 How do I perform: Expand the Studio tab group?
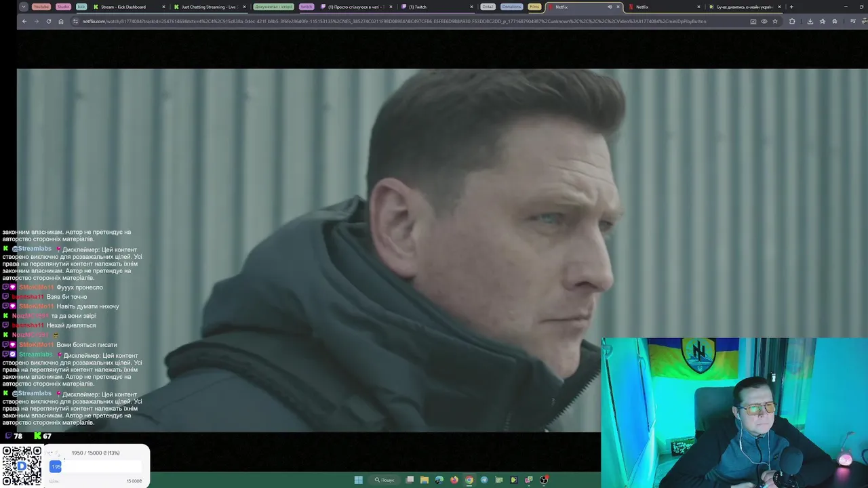(x=63, y=7)
